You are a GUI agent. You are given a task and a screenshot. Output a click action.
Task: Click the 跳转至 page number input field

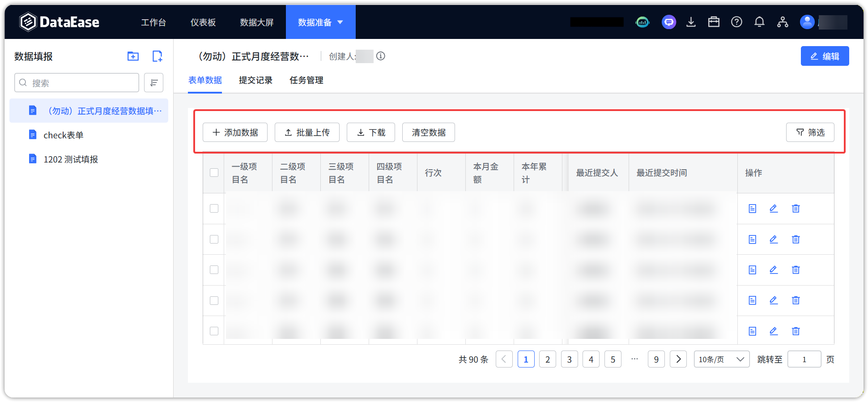coord(804,359)
